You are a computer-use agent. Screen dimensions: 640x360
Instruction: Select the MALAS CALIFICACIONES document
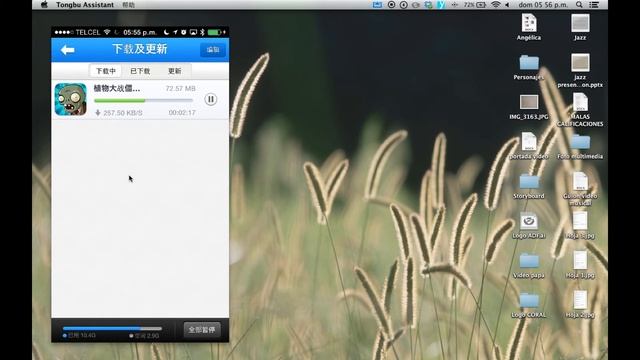pyautogui.click(x=580, y=109)
